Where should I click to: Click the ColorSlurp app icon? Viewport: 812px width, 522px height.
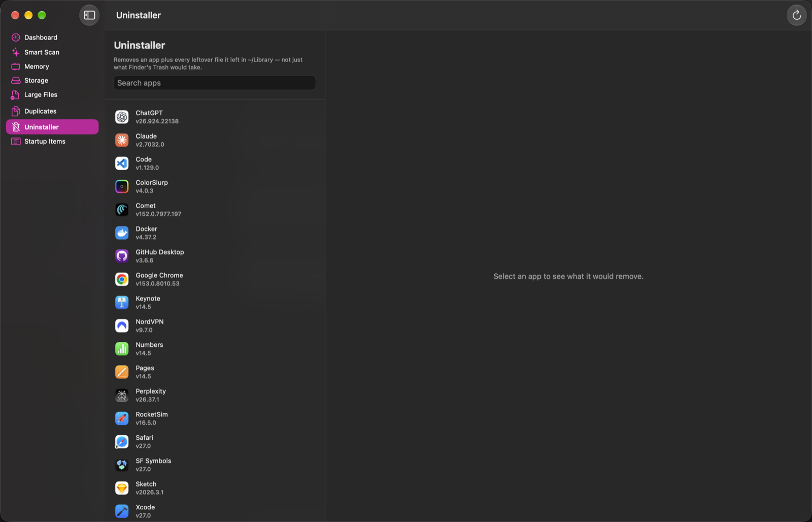point(122,187)
